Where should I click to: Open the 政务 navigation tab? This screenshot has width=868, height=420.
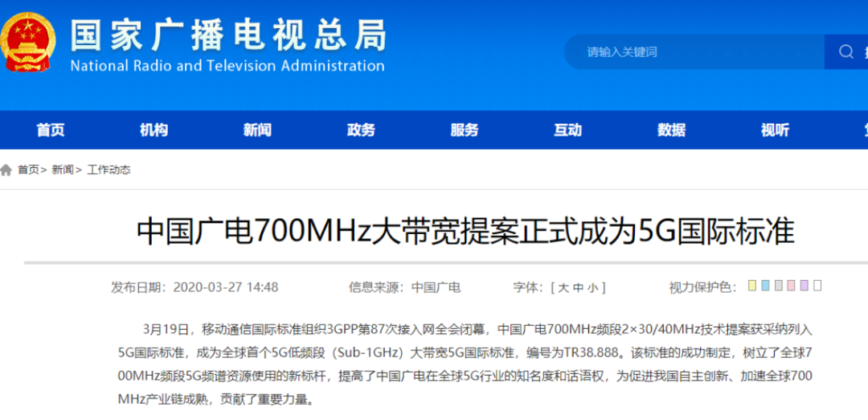pyautogui.click(x=361, y=130)
